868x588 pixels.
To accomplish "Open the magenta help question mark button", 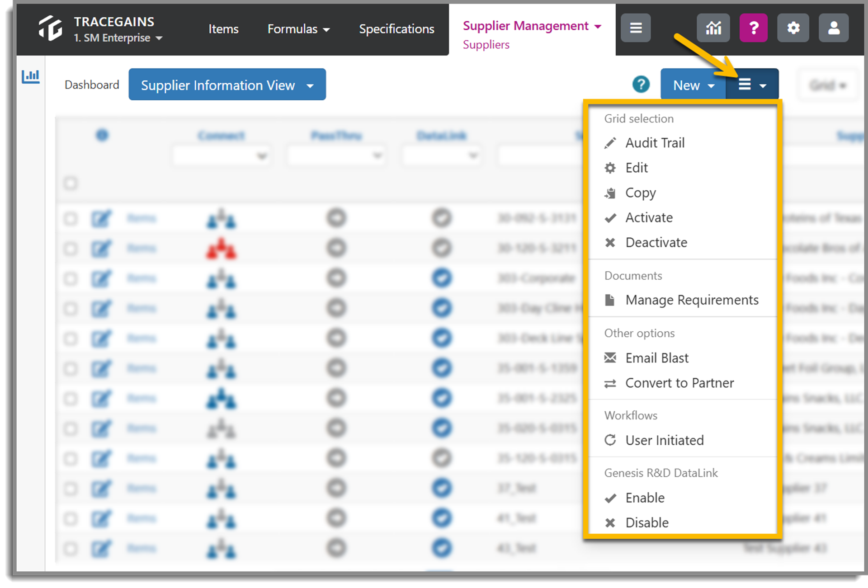I will (x=754, y=28).
